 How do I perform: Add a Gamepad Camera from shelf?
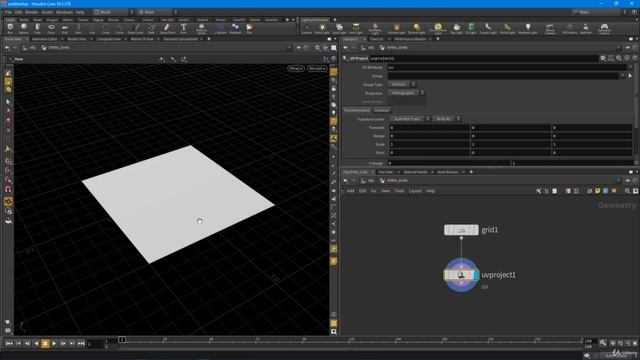click(x=604, y=29)
